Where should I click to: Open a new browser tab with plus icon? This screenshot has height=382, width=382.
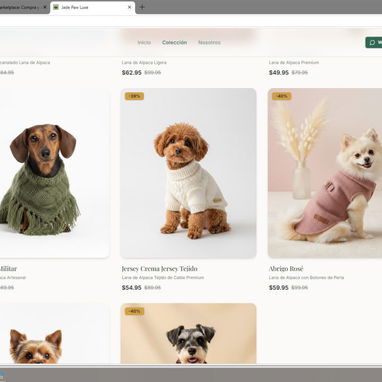coord(142,7)
